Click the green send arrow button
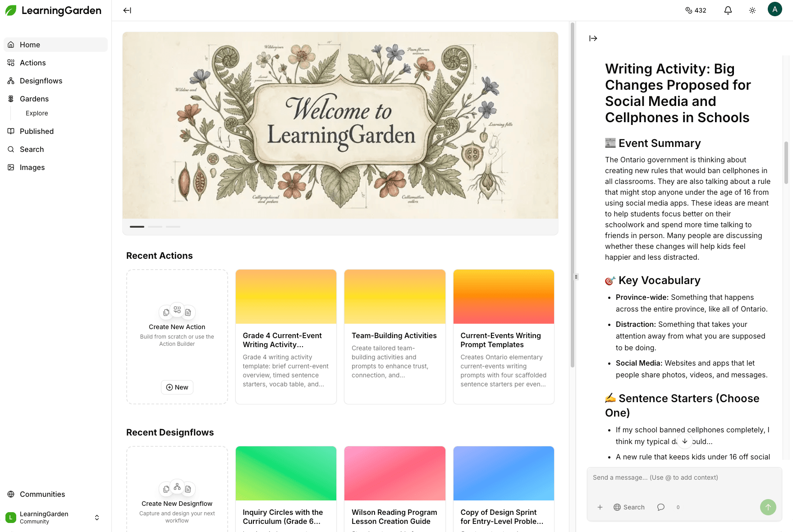This screenshot has width=793, height=532. (768, 507)
